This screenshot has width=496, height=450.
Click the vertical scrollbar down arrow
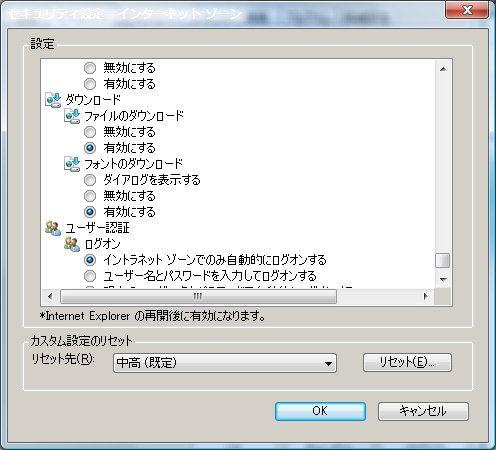click(443, 279)
